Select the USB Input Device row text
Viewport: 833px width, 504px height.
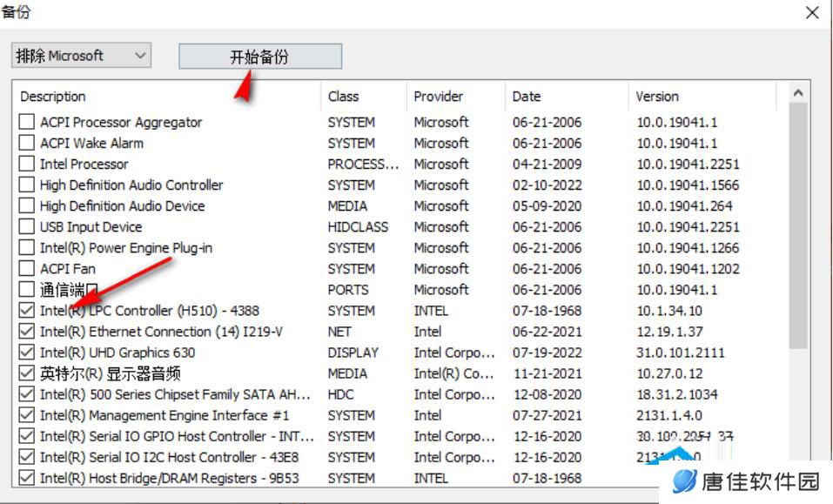click(x=91, y=227)
